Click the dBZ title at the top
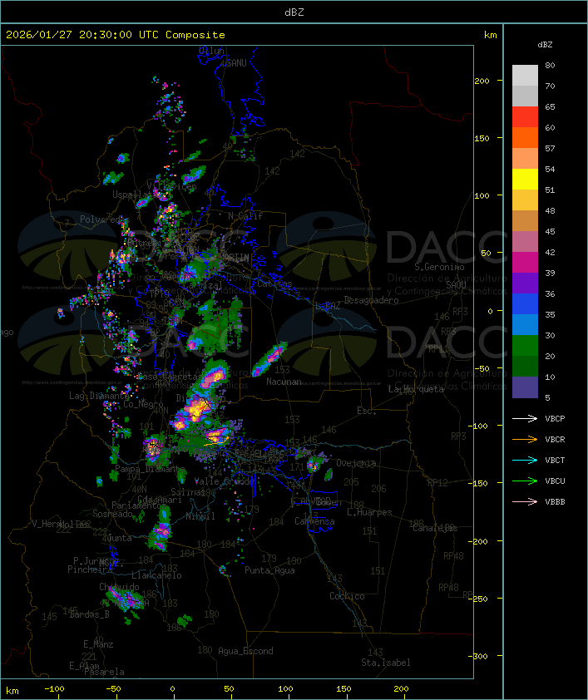588x700 pixels. (x=294, y=12)
